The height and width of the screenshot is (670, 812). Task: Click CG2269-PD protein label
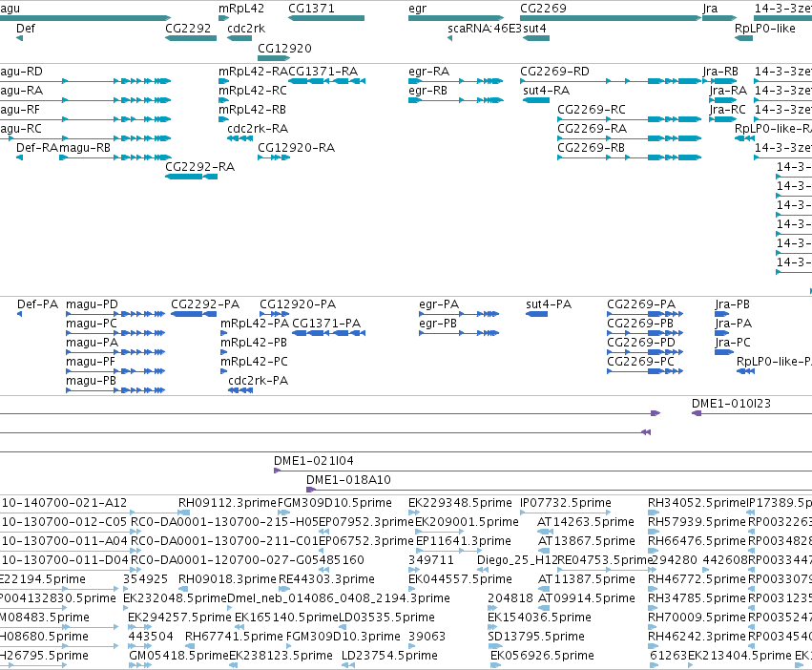click(x=641, y=343)
